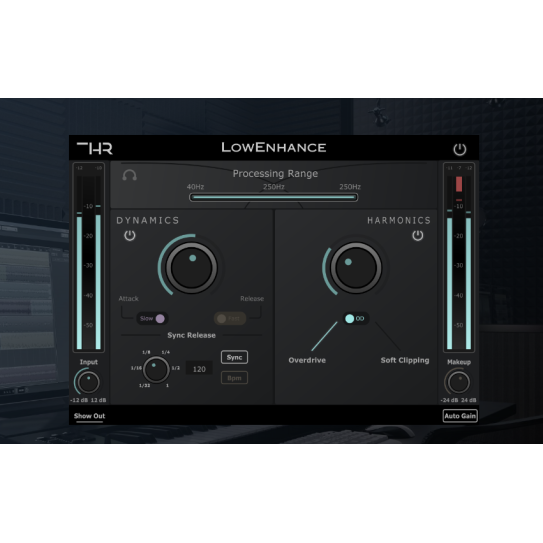The image size is (543, 543).
Task: Click the Sync Release note division knob
Action: point(156,370)
